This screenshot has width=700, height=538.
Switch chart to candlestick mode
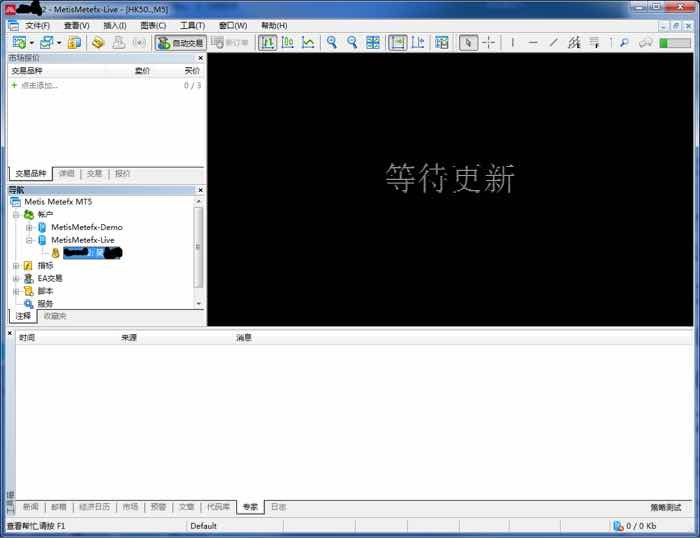tap(288, 42)
